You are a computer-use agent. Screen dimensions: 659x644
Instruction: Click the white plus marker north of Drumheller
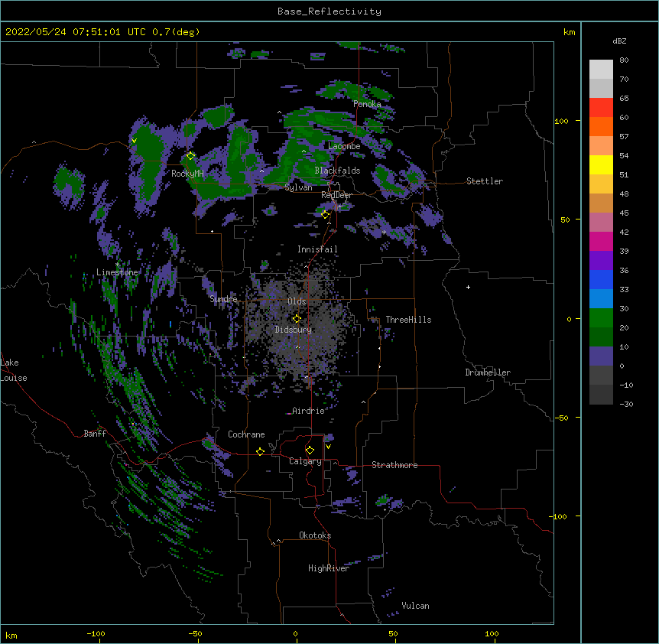(468, 287)
